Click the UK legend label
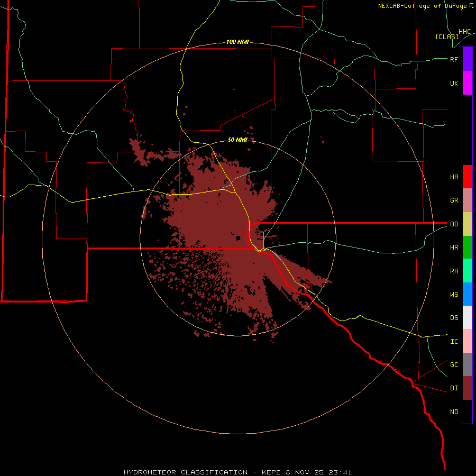Screen dimensions: 476x476 454,83
